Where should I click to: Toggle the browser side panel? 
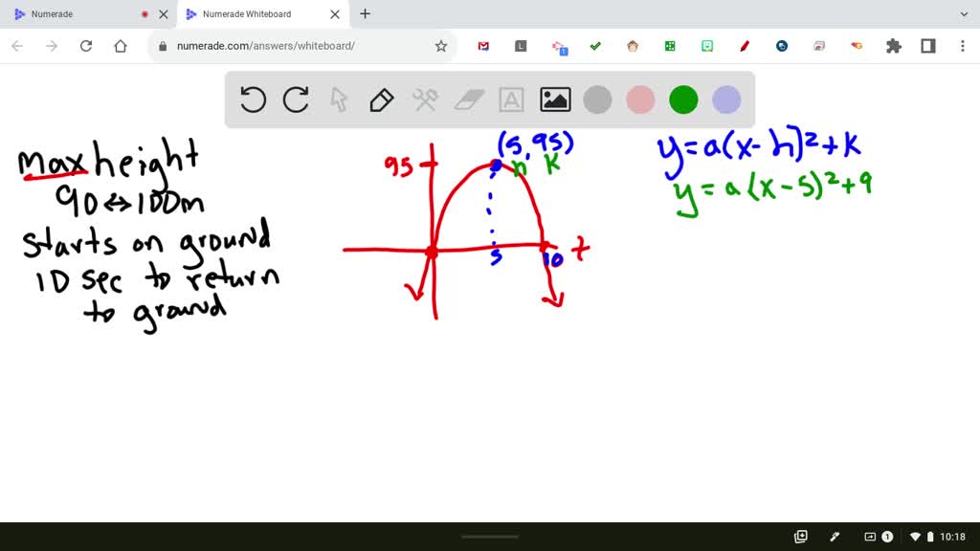click(929, 45)
